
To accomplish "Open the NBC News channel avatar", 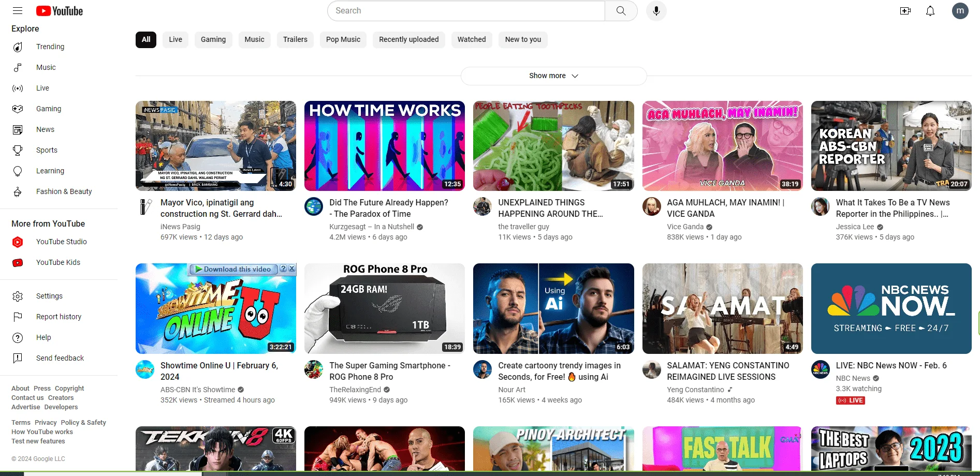I will [x=821, y=369].
